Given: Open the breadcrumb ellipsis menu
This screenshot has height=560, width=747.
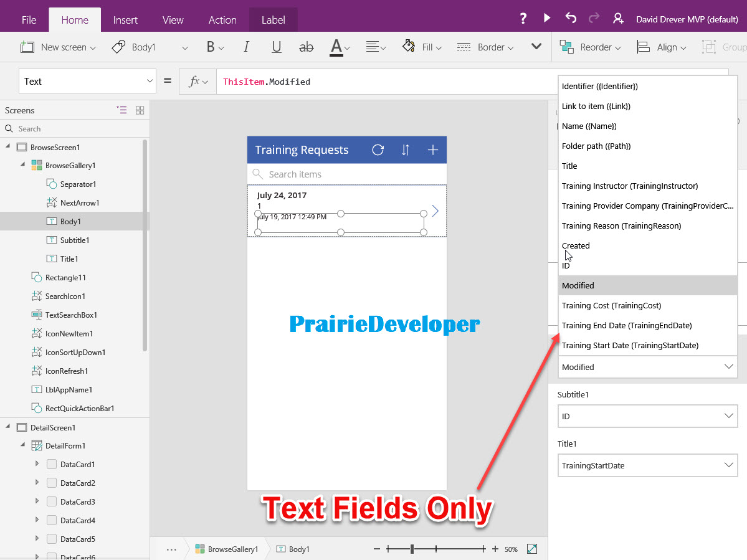Looking at the screenshot, I should coord(171,549).
